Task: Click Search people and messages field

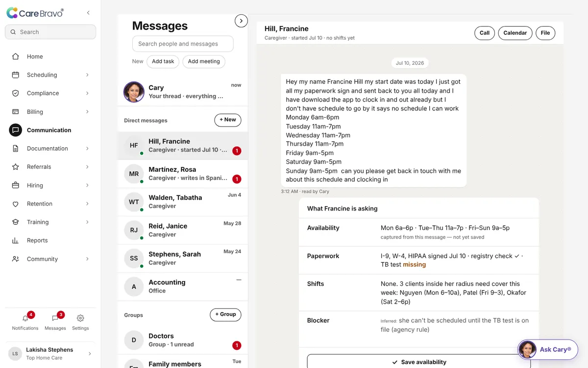Action: click(183, 44)
